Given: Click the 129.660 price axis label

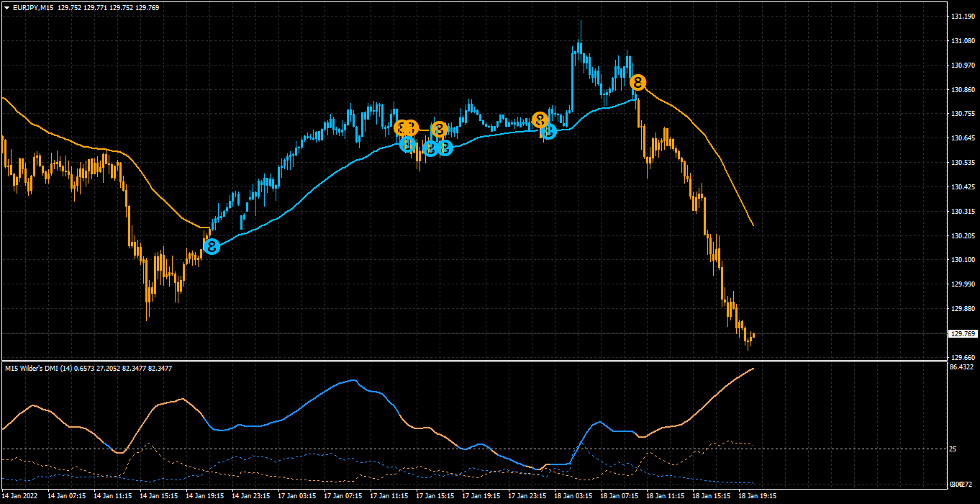Looking at the screenshot, I should click(x=963, y=358).
